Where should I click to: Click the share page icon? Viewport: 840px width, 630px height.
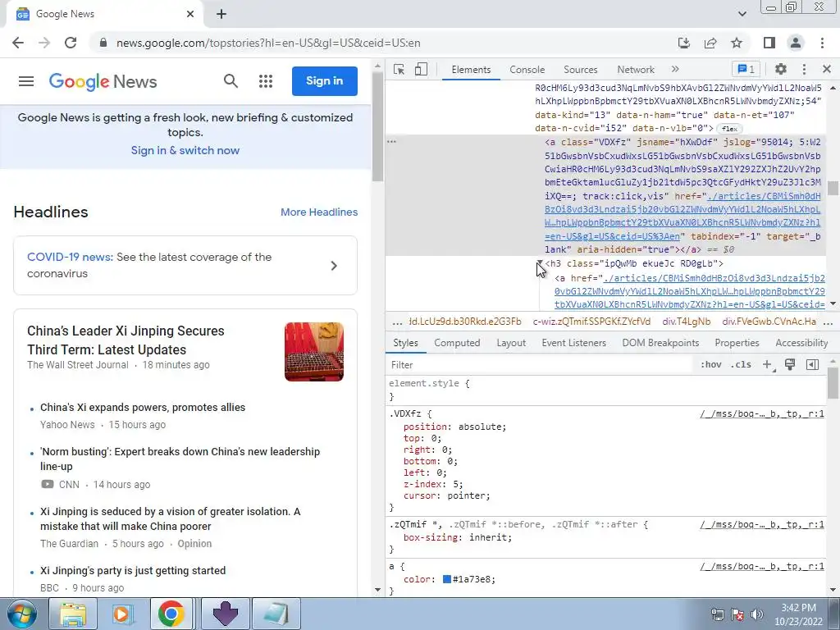(x=710, y=43)
